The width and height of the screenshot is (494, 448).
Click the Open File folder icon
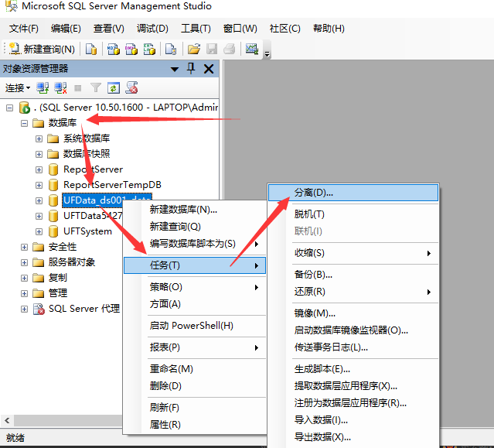point(194,49)
